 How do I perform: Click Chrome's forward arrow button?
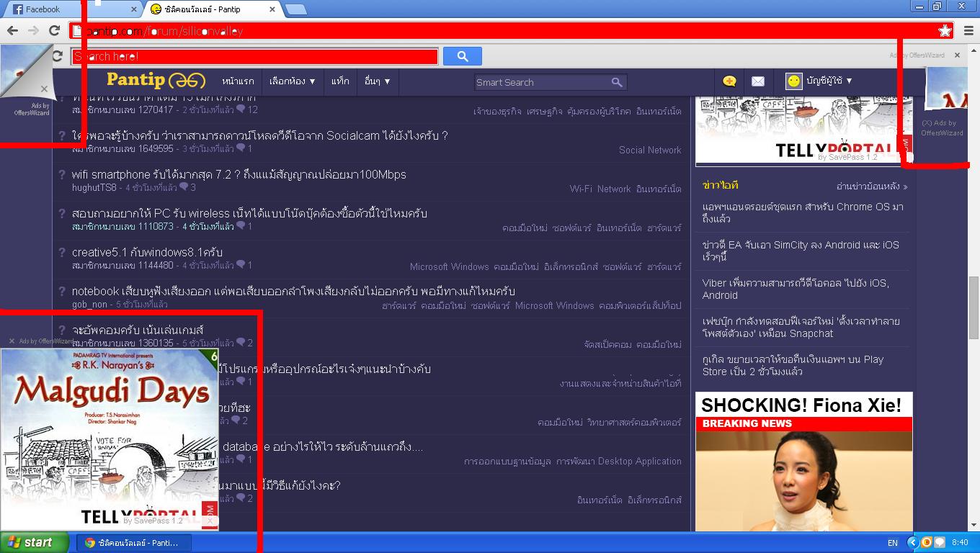click(33, 30)
